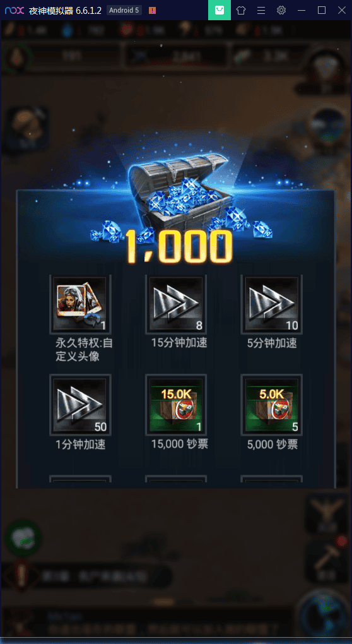
Task: Click the label 15,000 钞票
Action: 180,444
